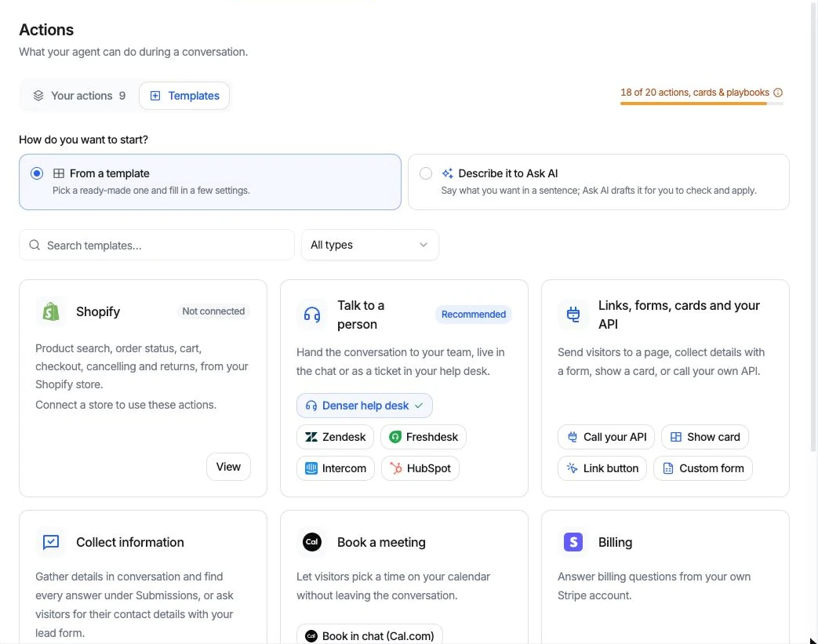Screen dimensions: 818x644
Task: Click the grid icon beside From a template
Action: click(x=59, y=173)
